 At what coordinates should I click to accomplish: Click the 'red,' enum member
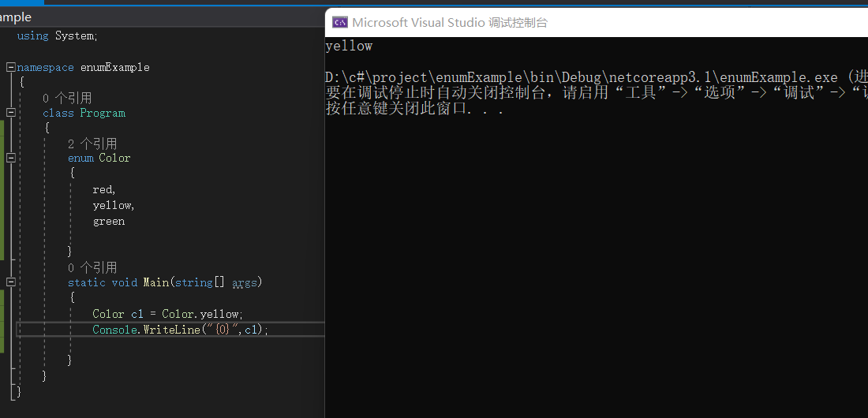click(104, 190)
